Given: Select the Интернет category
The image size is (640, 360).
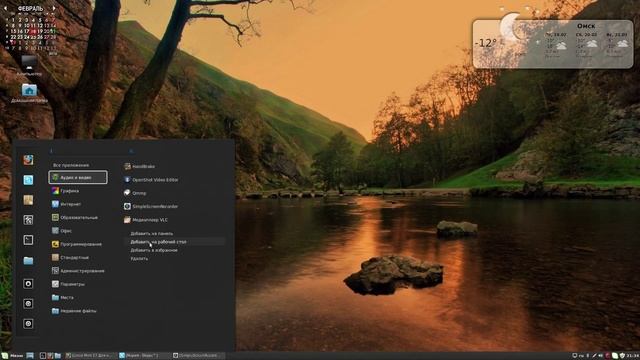Looking at the screenshot, I should pos(67,204).
